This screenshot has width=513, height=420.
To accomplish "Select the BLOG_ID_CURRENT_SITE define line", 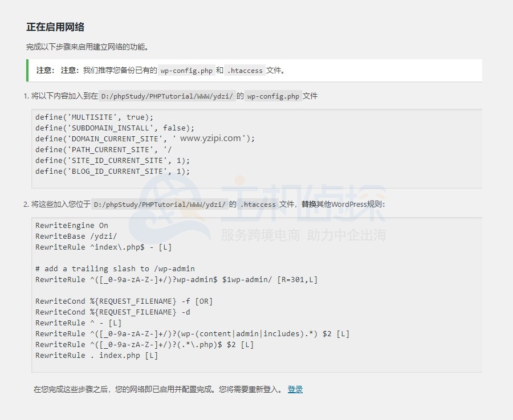I will 113,171.
